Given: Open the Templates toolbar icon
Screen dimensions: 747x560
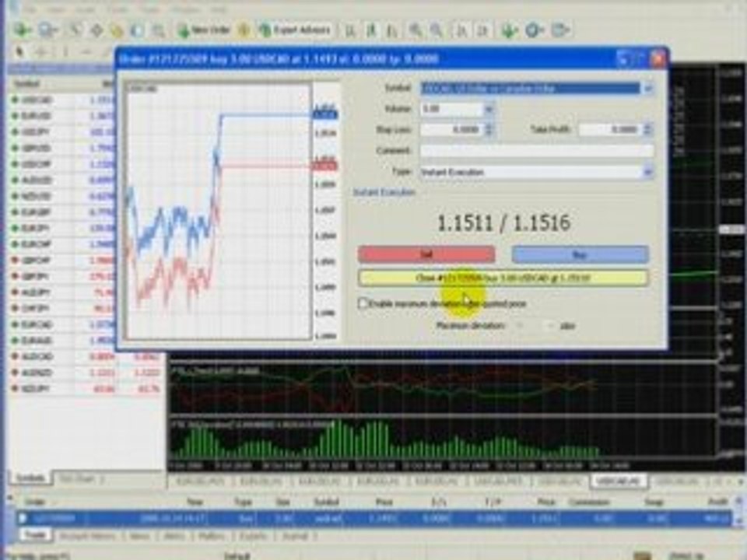Looking at the screenshot, I should coord(561,30).
